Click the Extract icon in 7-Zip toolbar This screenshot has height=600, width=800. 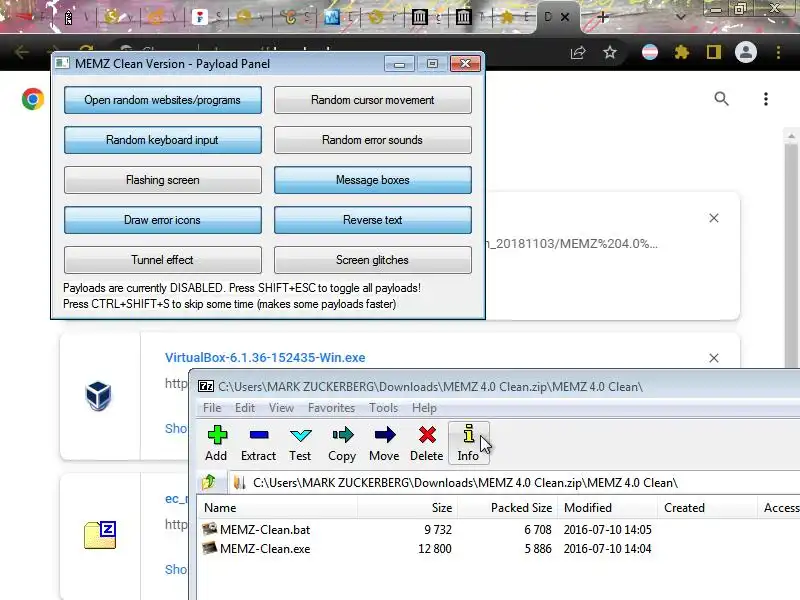tap(259, 443)
